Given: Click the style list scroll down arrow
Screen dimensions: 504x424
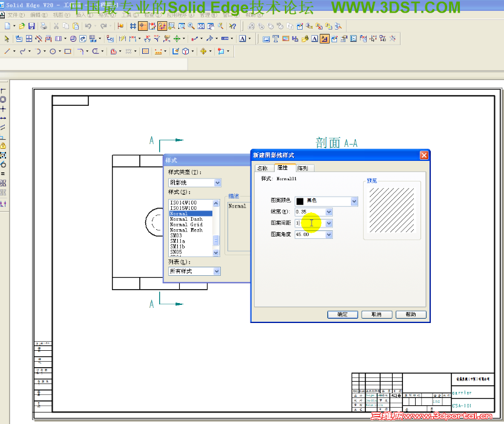Looking at the screenshot, I should click(x=216, y=253).
